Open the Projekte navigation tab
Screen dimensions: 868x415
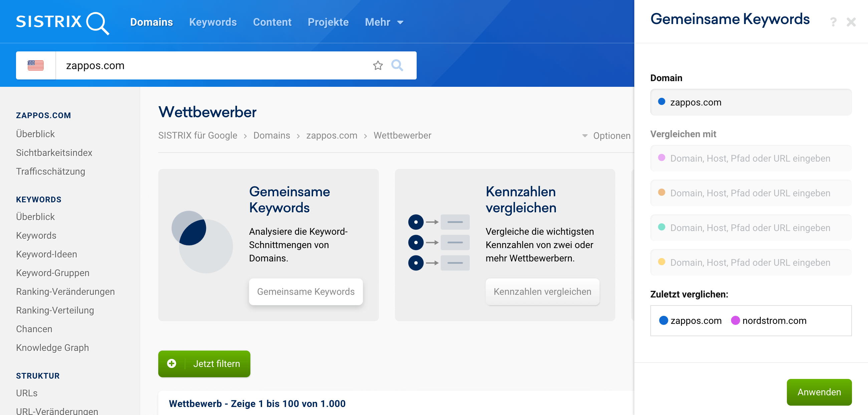tap(328, 22)
